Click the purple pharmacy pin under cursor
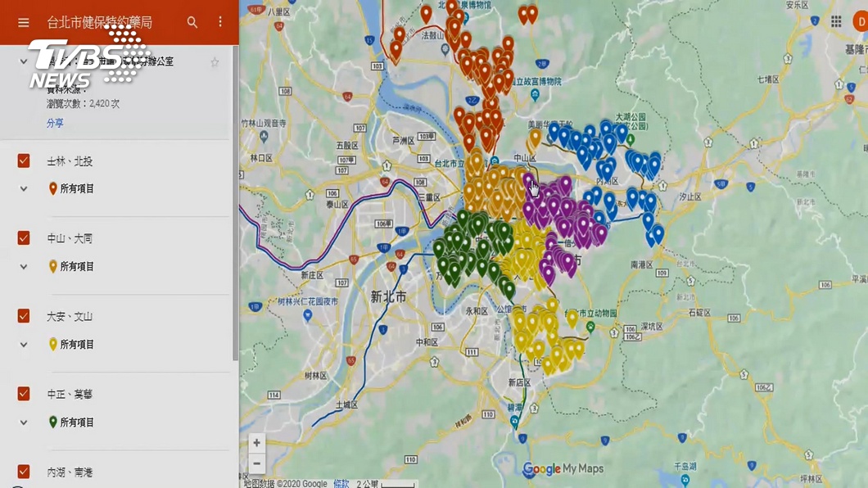 (x=529, y=181)
